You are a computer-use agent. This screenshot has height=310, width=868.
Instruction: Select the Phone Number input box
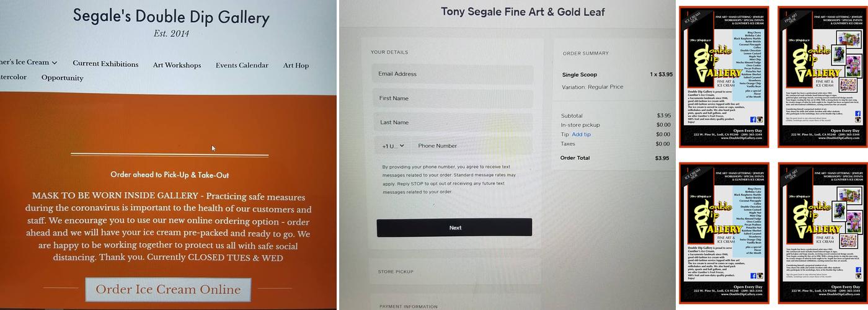click(x=471, y=146)
